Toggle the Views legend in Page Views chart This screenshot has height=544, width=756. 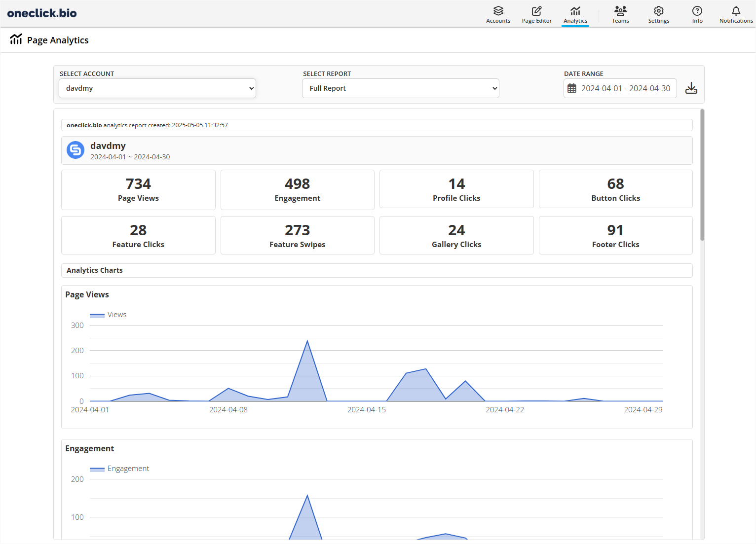pos(108,315)
